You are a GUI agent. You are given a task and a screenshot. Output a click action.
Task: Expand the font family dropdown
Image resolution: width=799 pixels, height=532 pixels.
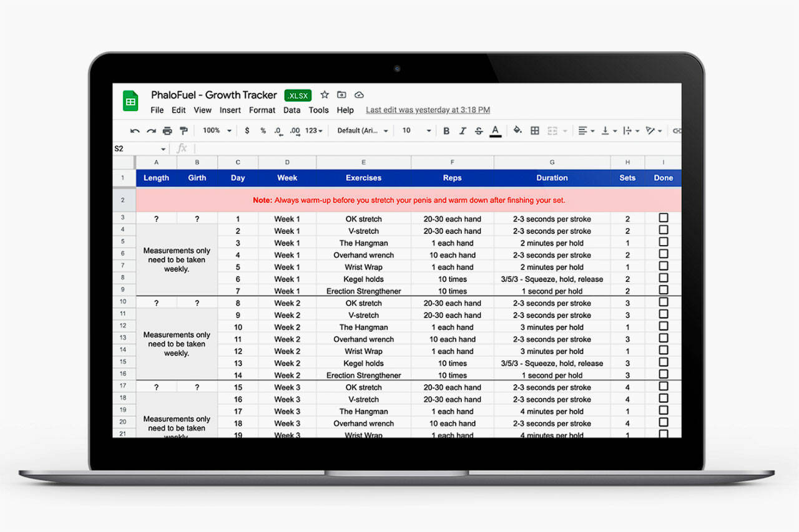click(x=363, y=131)
